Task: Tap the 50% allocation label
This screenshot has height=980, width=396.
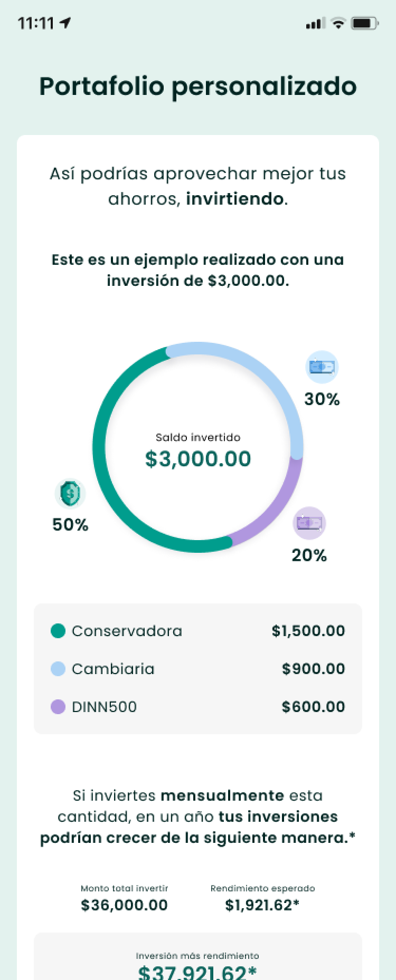Action: tap(70, 525)
